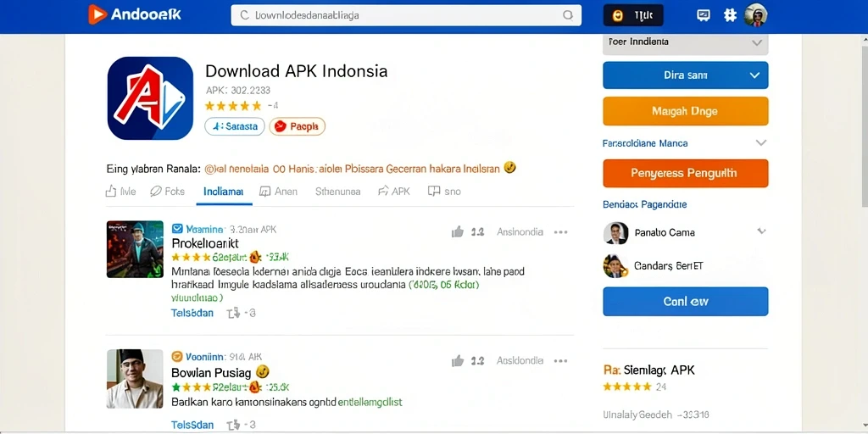Viewport: 868px width, 434px height.
Task: Click the Candars SertET name
Action: (669, 265)
